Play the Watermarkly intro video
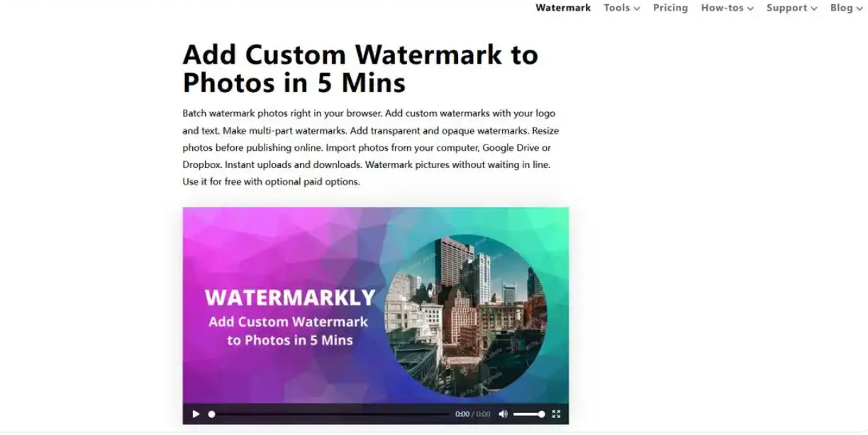 tap(196, 414)
